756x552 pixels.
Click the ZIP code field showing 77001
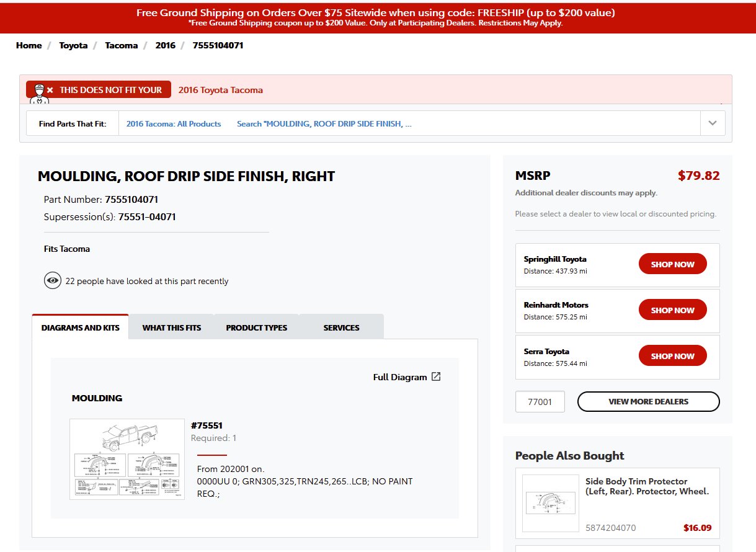click(x=540, y=401)
